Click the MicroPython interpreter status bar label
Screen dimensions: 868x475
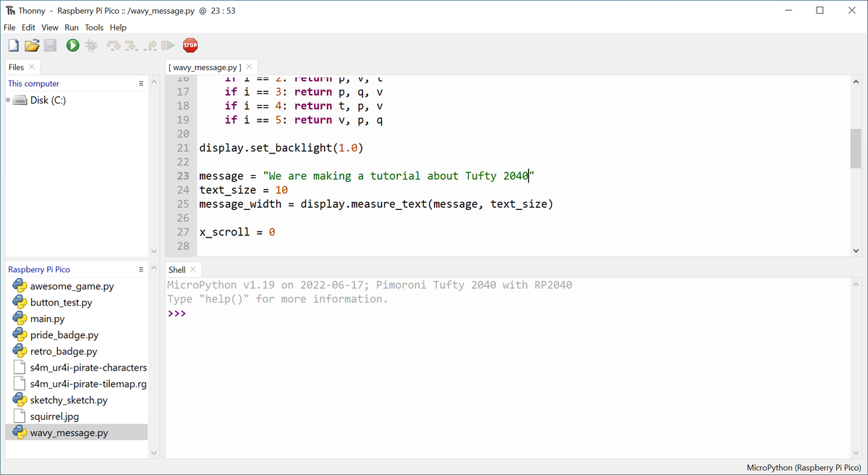803,468
